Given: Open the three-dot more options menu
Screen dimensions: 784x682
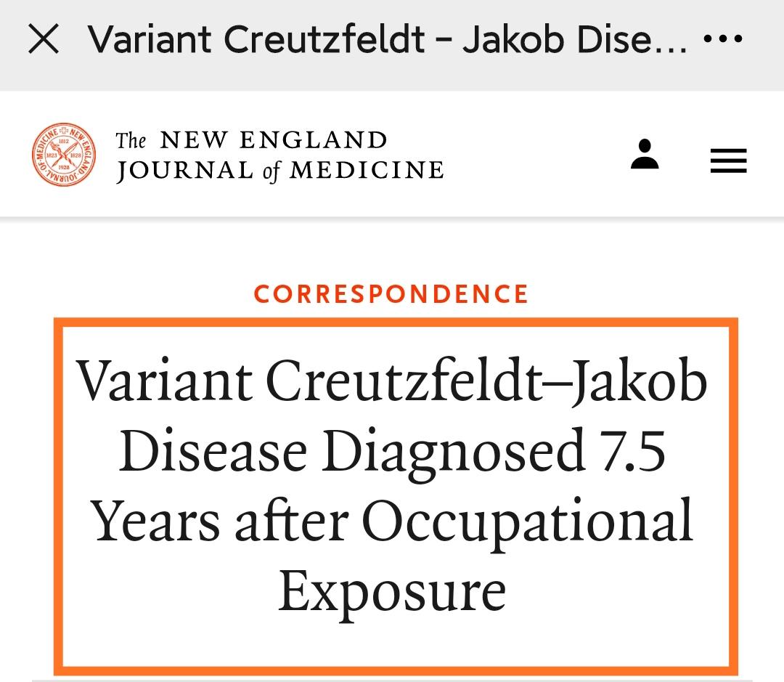Looking at the screenshot, I should click(724, 41).
